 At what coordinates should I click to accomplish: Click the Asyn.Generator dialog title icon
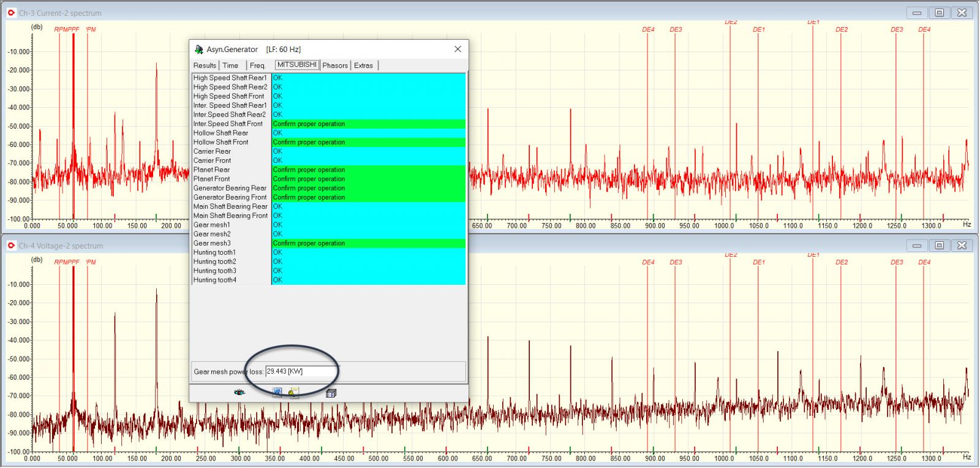198,50
